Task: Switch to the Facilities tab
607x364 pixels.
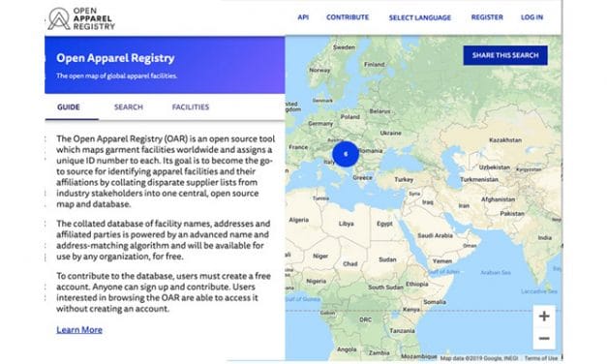Action: [191, 106]
